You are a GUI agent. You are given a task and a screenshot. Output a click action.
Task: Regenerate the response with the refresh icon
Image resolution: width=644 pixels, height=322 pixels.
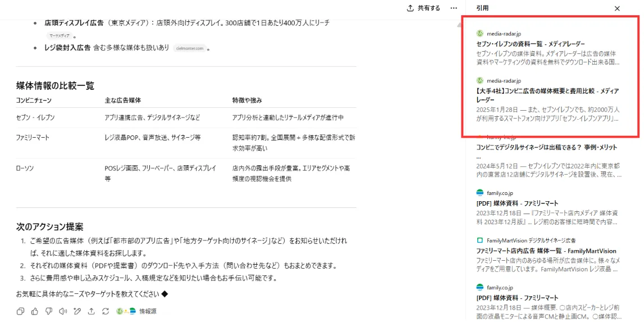click(x=106, y=311)
